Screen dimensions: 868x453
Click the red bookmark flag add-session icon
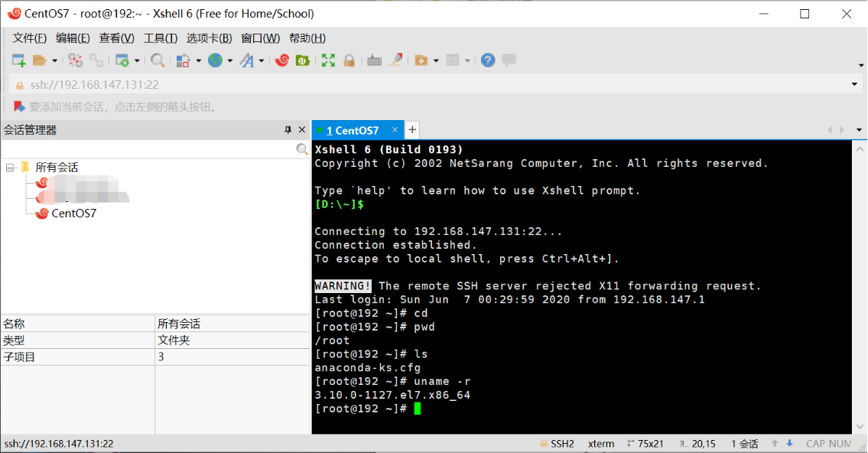click(x=19, y=106)
